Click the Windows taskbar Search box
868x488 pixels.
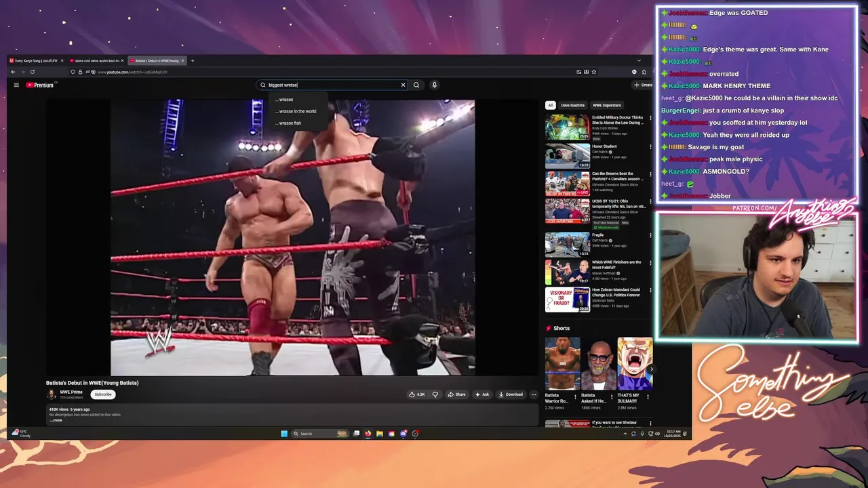pyautogui.click(x=319, y=434)
